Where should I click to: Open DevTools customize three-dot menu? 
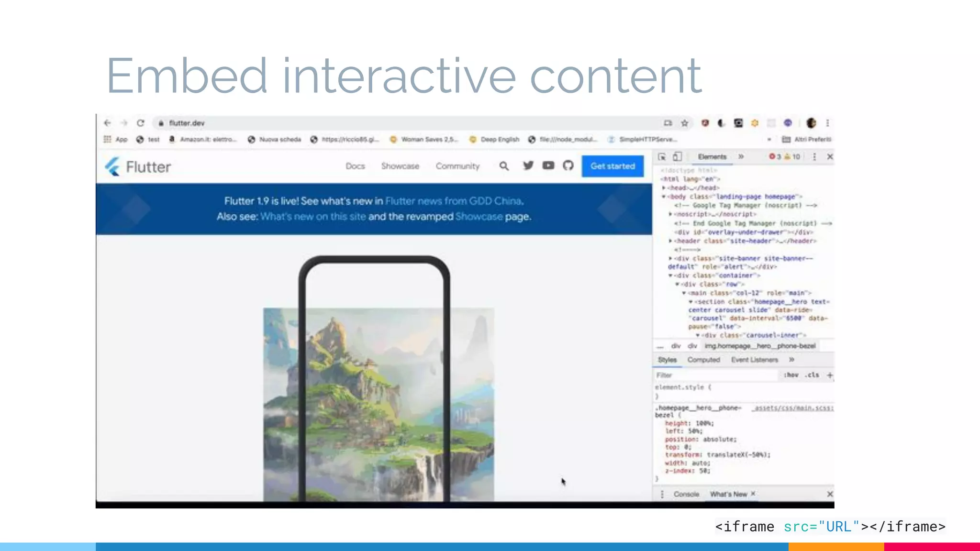click(x=814, y=156)
